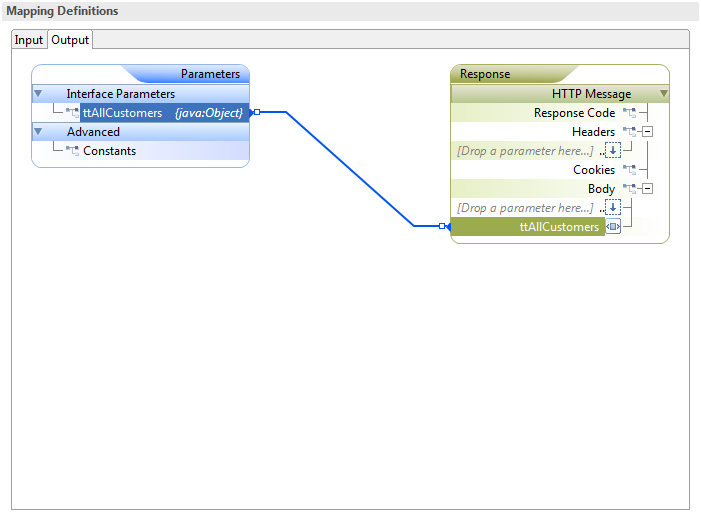701x515 pixels.
Task: Click the Body drop parameter placeholder
Action: 525,208
